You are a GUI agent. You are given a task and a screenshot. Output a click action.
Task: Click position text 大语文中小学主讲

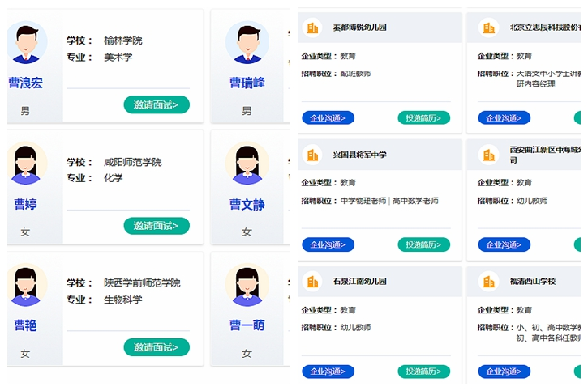[549, 73]
